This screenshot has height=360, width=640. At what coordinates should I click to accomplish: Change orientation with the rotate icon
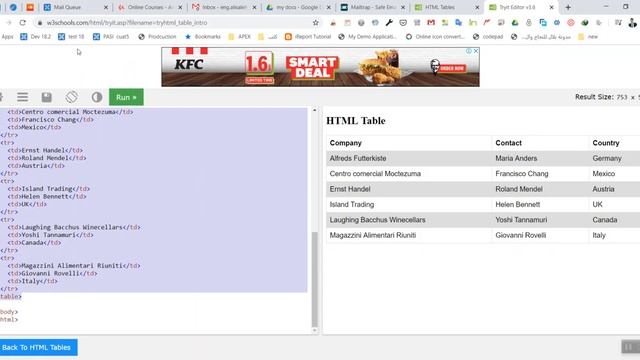point(71,97)
